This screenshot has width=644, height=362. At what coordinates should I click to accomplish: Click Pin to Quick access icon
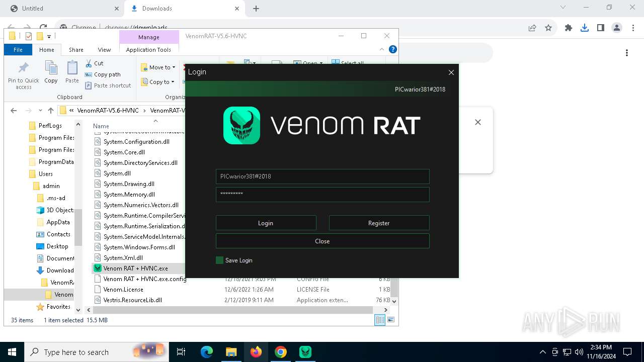coord(24,75)
